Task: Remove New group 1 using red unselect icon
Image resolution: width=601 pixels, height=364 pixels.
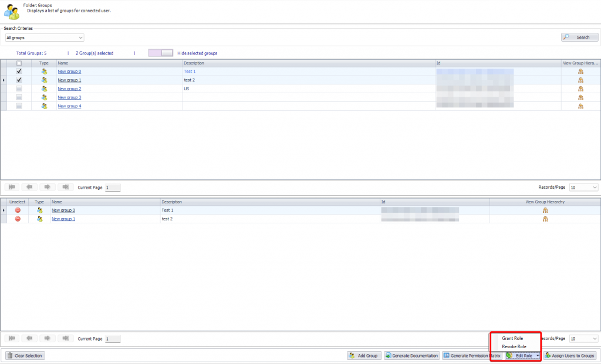Action: pos(18,219)
